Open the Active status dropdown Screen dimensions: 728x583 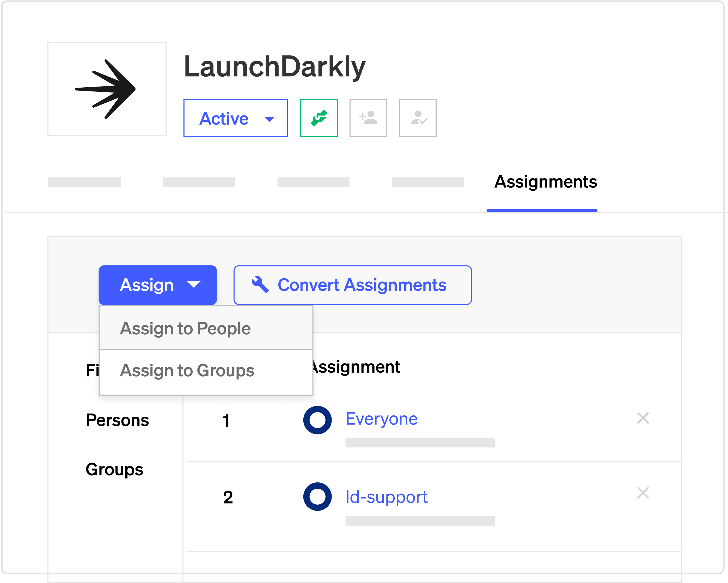tap(235, 118)
